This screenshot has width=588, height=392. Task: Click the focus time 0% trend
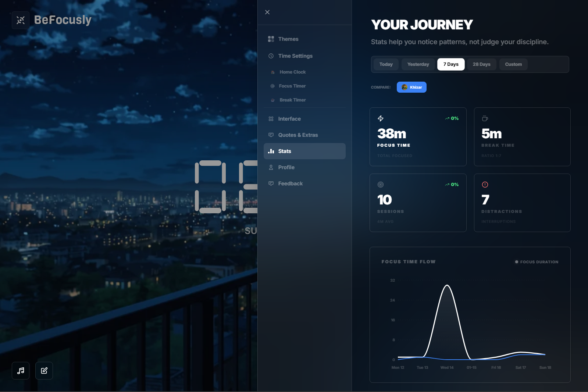point(452,118)
